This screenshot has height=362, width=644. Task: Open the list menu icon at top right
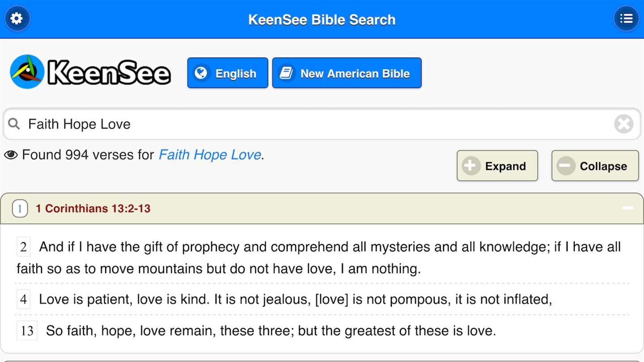coord(626,19)
